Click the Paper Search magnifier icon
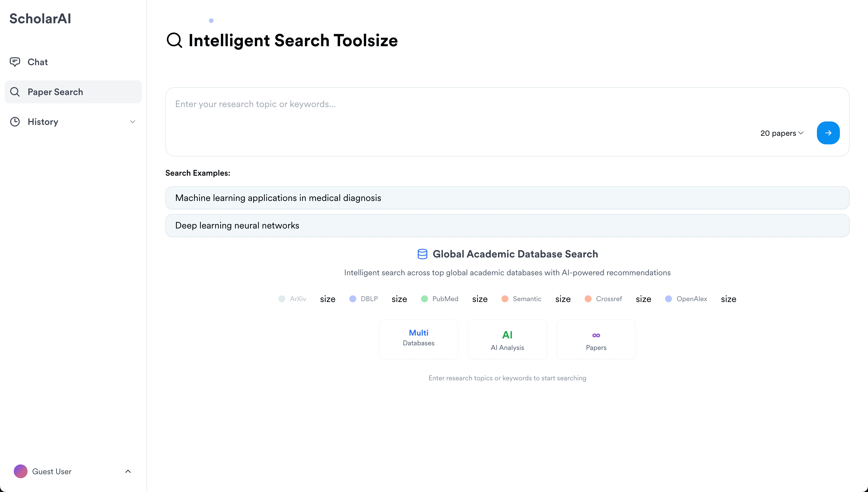 [x=15, y=92]
